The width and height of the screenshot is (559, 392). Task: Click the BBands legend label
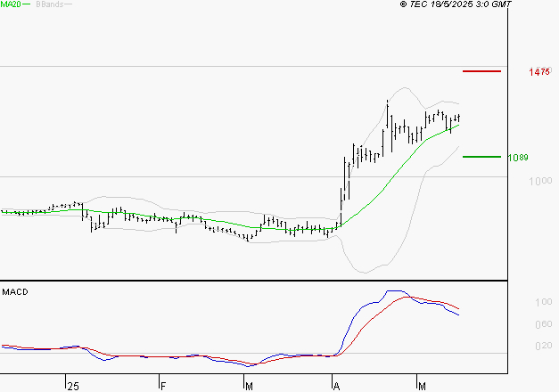50,4
